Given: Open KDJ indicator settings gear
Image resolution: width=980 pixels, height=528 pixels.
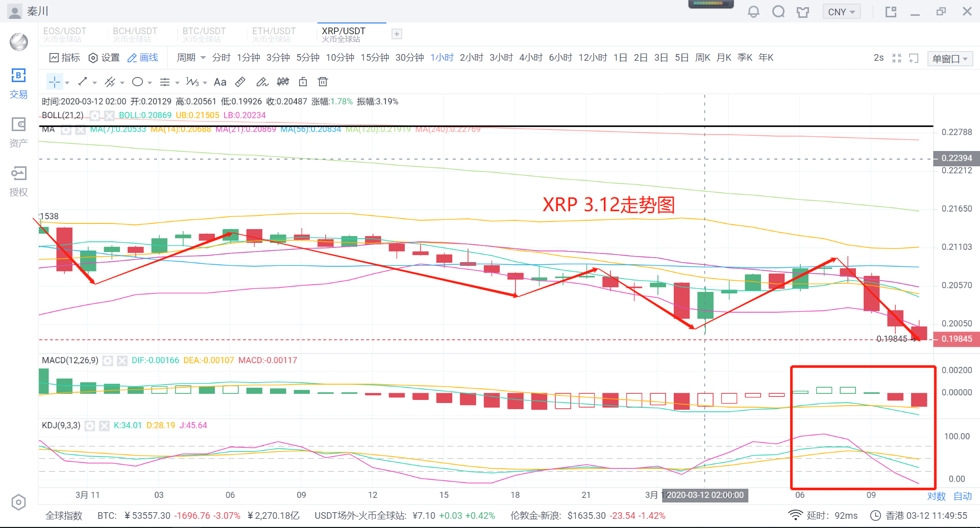Looking at the screenshot, I should tap(90, 425).
